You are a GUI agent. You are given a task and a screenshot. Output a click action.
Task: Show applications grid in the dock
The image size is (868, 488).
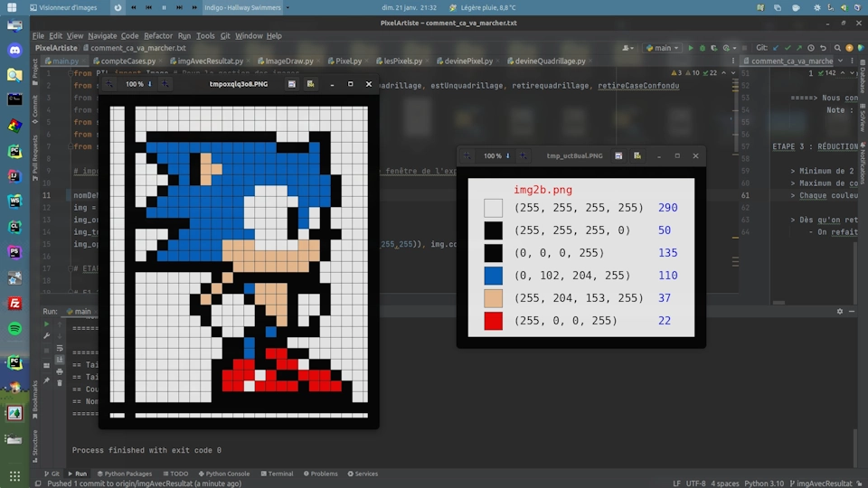pos(14,476)
